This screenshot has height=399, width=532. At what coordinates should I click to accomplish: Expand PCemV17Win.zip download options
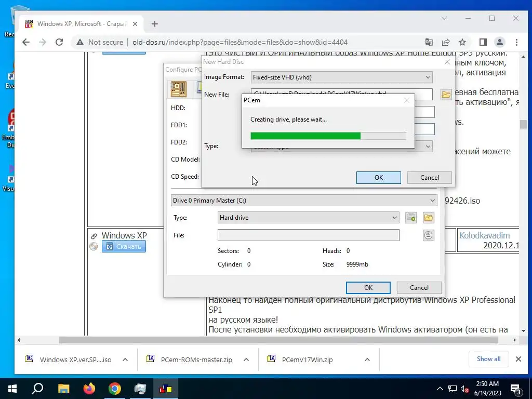[367, 360]
